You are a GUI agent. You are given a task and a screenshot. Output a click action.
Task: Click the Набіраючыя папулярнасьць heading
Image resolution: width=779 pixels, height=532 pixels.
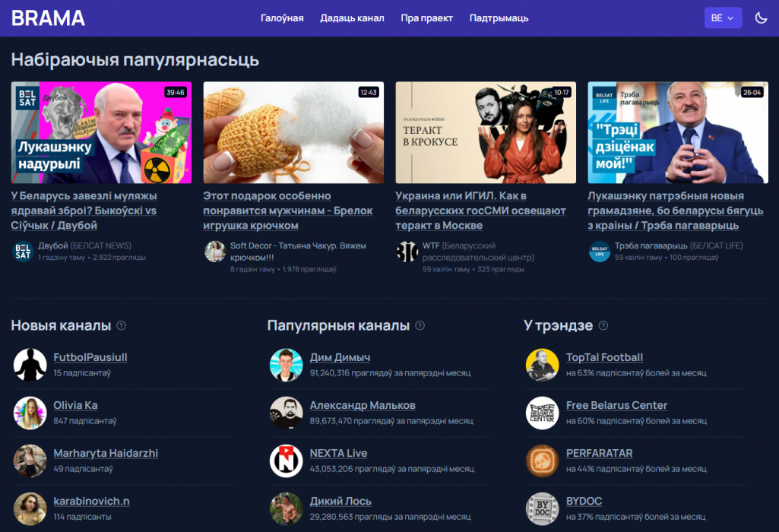[x=135, y=59]
